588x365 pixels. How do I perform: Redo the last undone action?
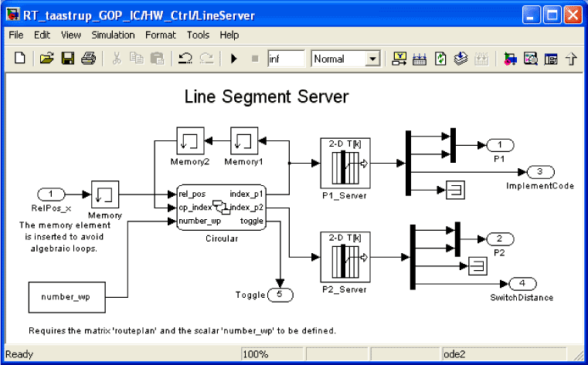(206, 59)
